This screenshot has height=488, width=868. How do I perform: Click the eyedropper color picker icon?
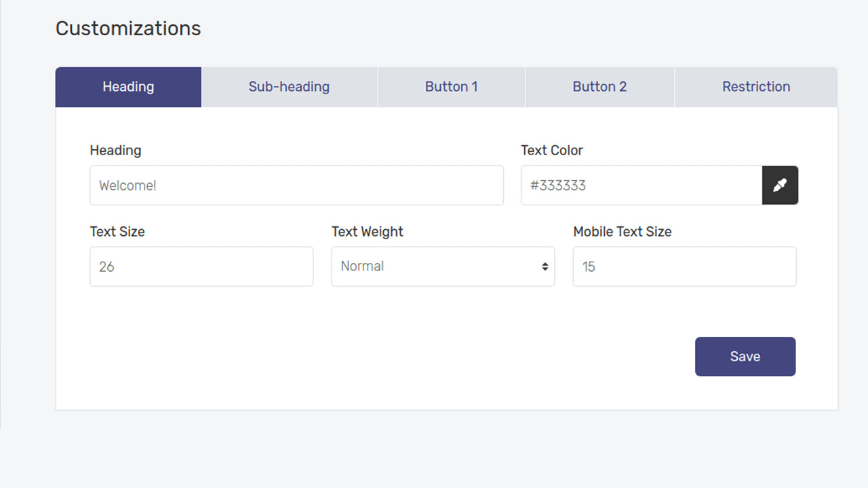tap(780, 185)
